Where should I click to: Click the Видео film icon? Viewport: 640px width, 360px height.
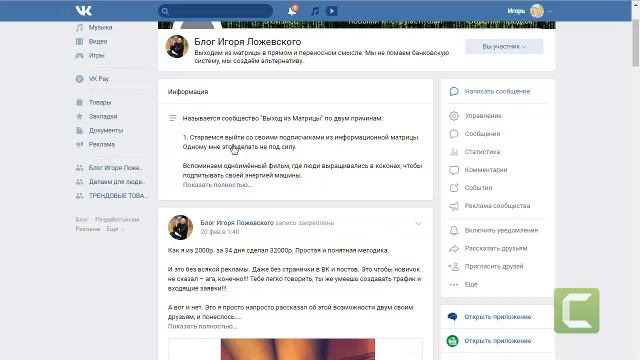click(x=80, y=41)
